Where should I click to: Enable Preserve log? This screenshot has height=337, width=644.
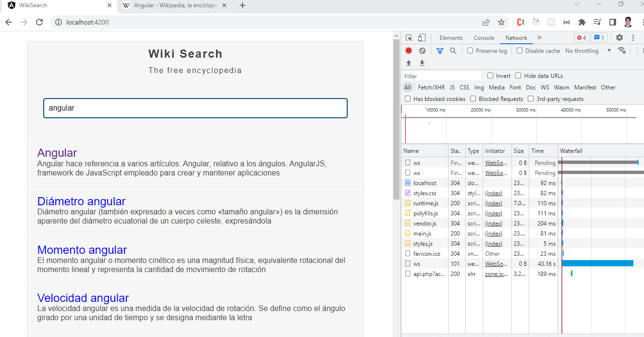[469, 50]
